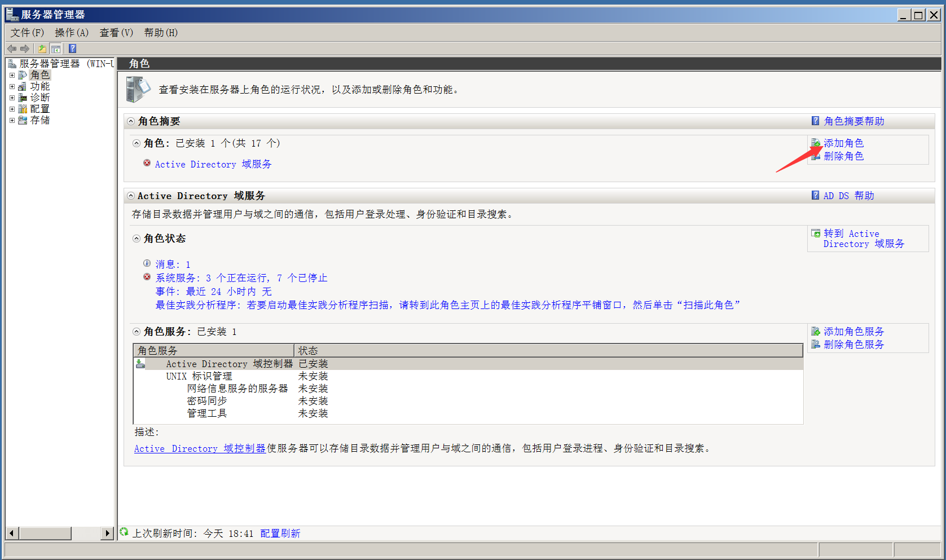Click the 角色摘要帮助 question mark icon
The width and height of the screenshot is (946, 560).
(815, 121)
